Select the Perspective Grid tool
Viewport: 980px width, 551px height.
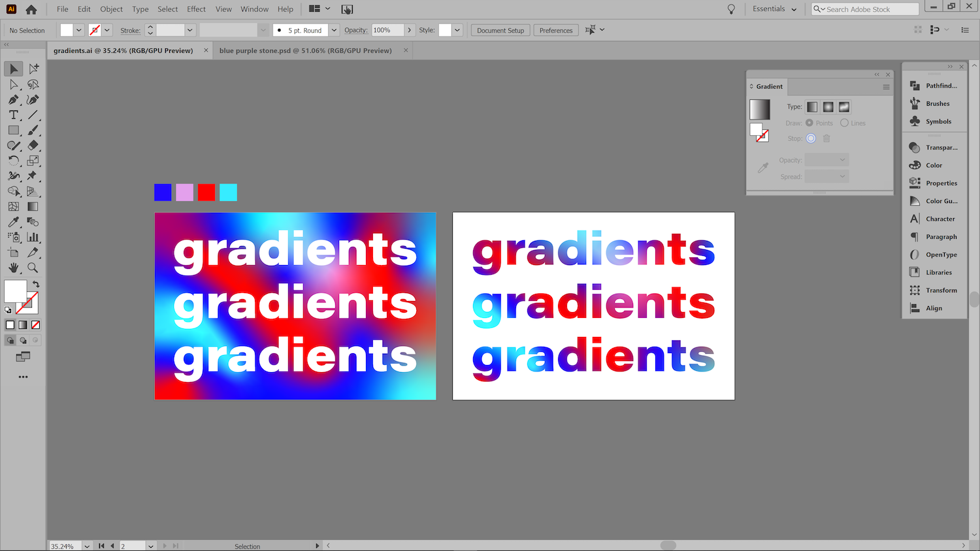33,191
